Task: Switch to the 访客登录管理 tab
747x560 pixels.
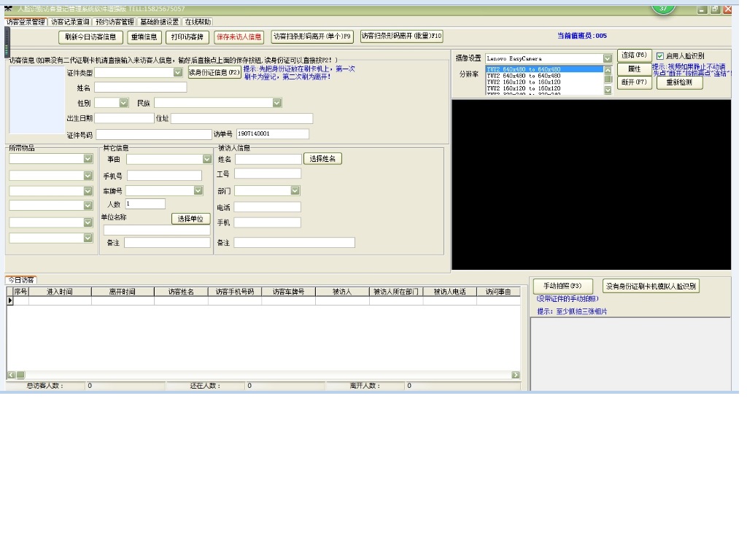Action: [x=26, y=22]
